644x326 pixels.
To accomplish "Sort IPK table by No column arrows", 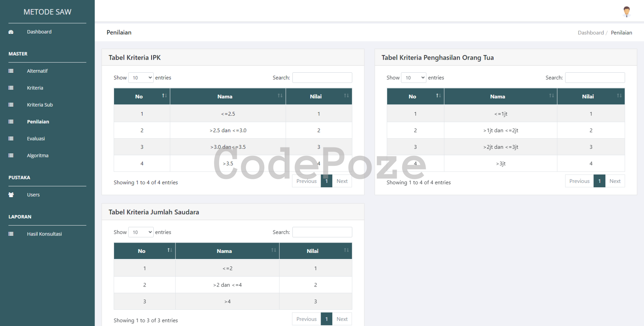I will pos(164,96).
